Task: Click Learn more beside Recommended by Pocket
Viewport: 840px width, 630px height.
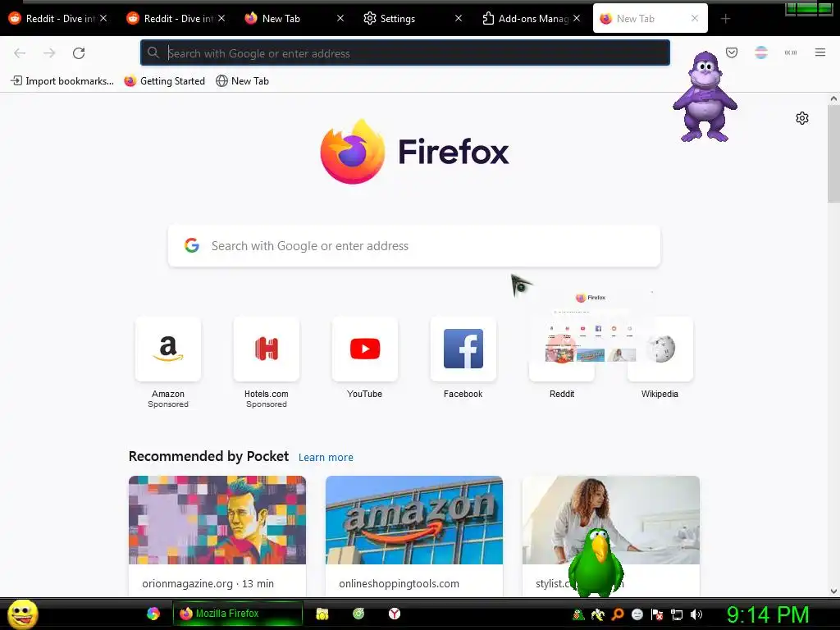Action: coord(326,458)
